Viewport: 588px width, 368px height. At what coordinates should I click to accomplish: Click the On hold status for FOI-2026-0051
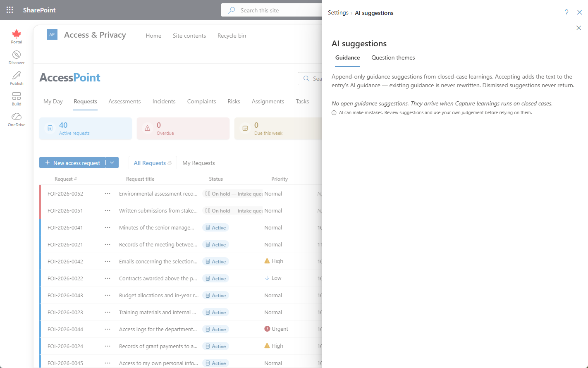point(233,210)
